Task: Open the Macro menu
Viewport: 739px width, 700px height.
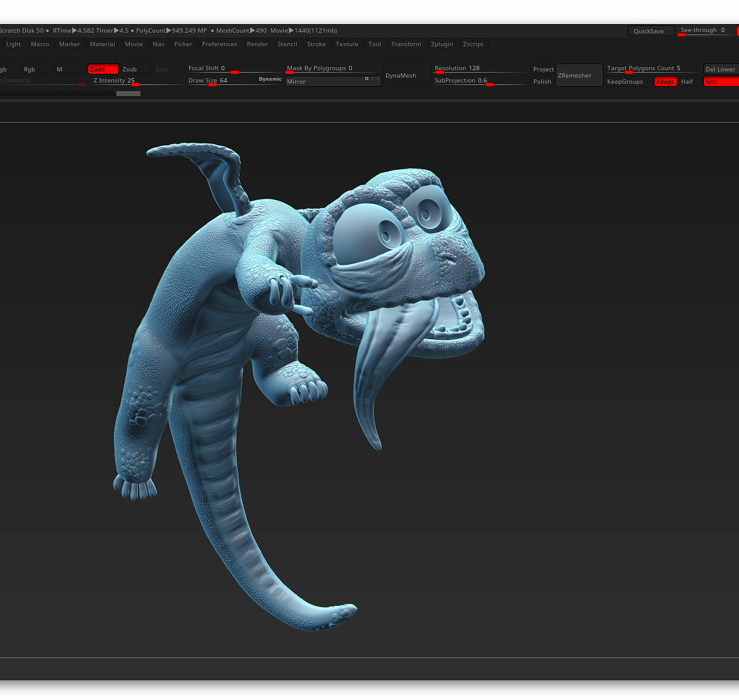Action: pos(40,44)
